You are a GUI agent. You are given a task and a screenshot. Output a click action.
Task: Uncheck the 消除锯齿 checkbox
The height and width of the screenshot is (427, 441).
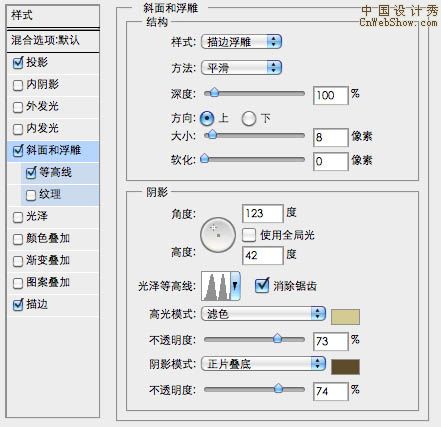click(x=262, y=286)
